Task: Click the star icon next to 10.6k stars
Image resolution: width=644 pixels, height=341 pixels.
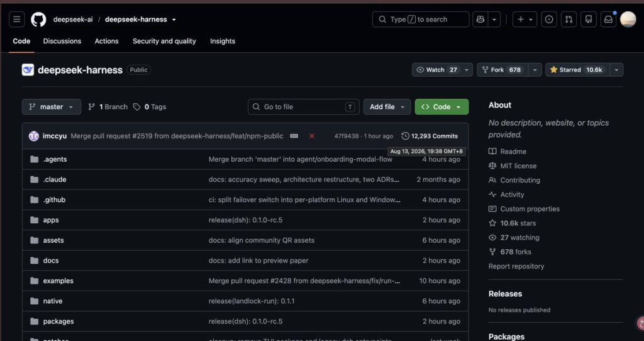Action: pyautogui.click(x=492, y=223)
